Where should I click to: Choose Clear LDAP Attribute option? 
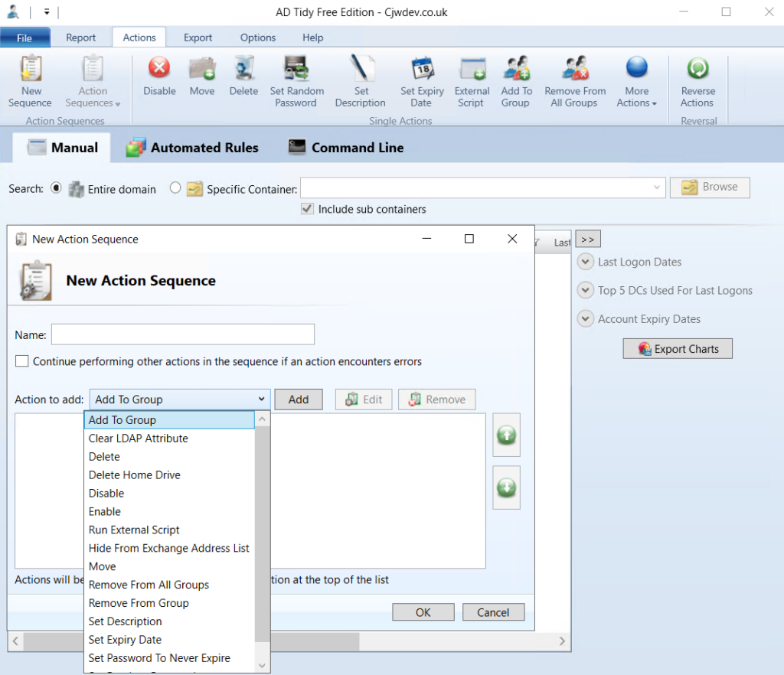(169, 439)
